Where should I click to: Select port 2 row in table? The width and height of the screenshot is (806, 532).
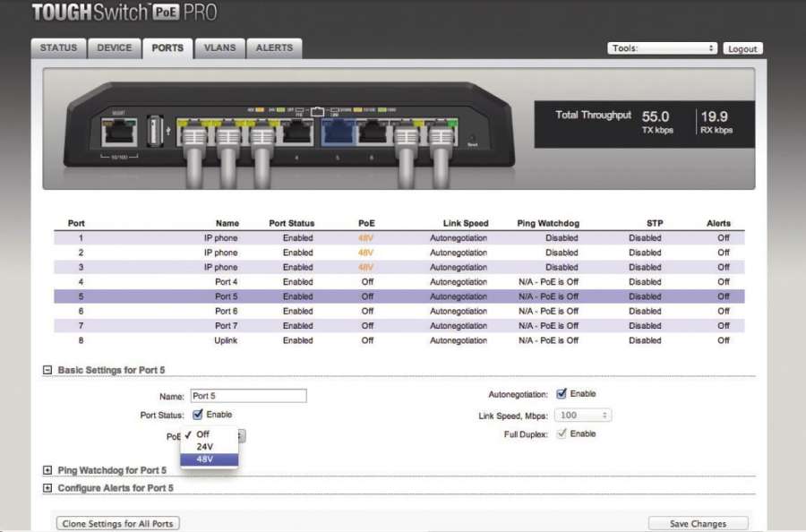399,253
